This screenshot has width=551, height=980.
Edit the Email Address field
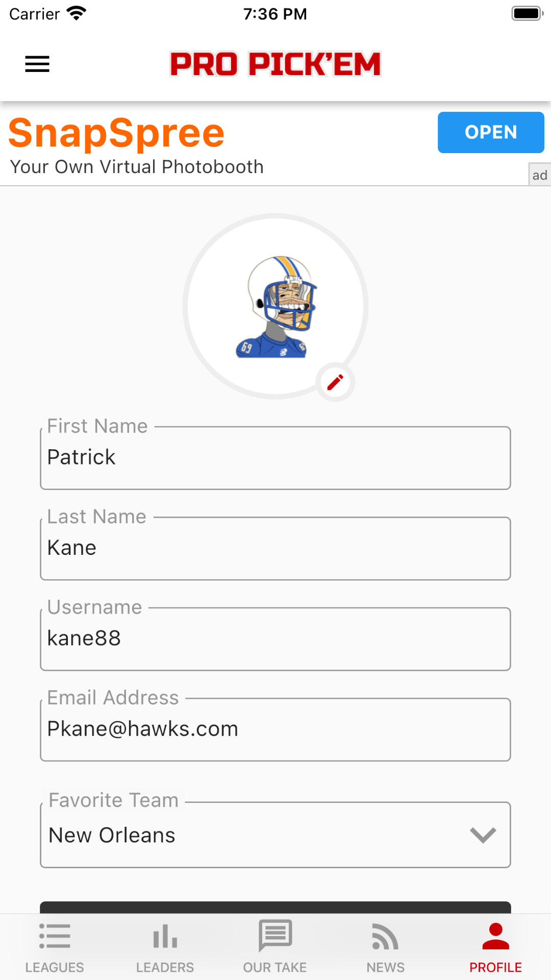tap(275, 729)
